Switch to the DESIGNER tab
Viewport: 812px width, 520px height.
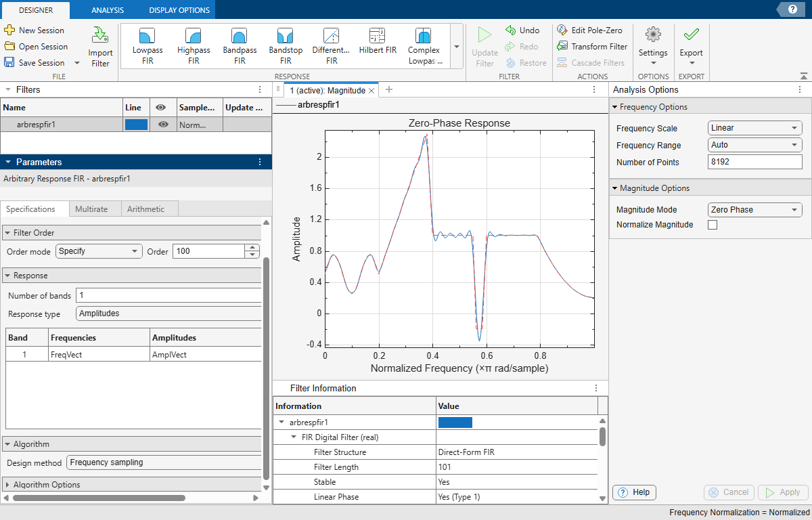35,9
